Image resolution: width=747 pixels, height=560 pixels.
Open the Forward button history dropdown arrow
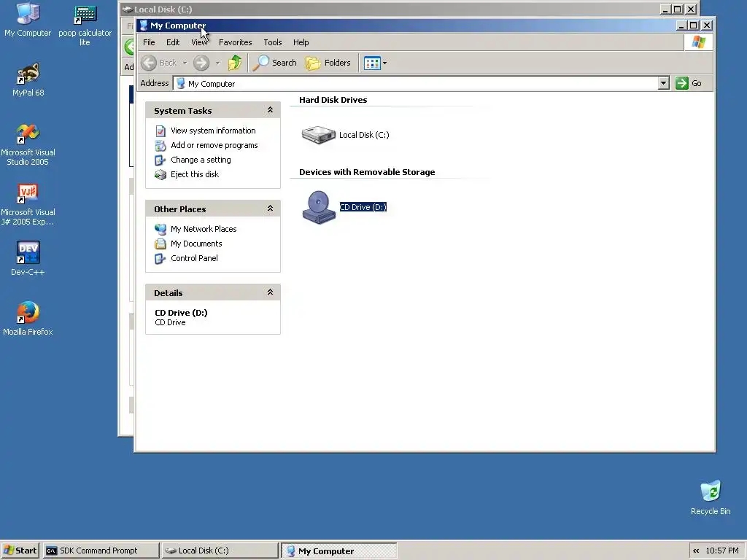tap(217, 63)
